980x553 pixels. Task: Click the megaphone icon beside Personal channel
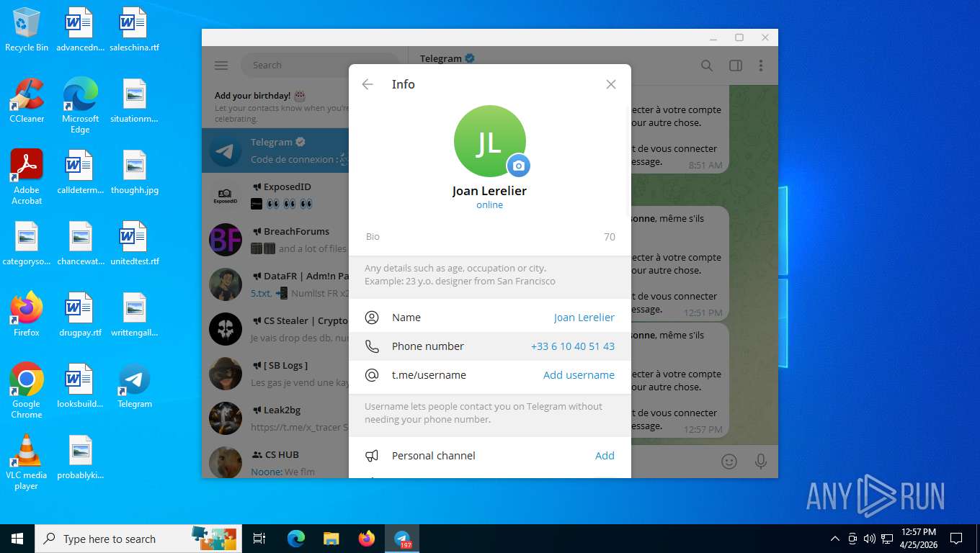372,456
